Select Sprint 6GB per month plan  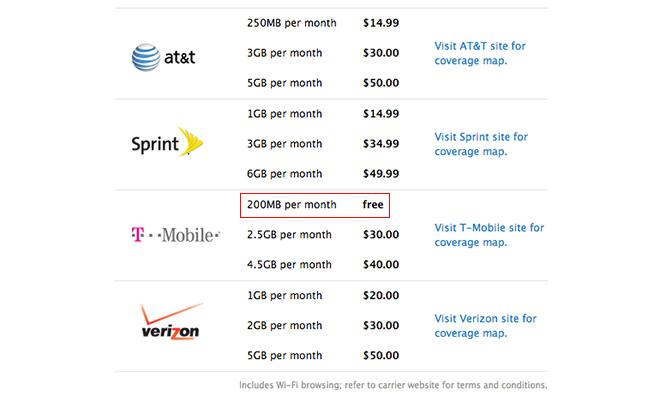[323, 174]
